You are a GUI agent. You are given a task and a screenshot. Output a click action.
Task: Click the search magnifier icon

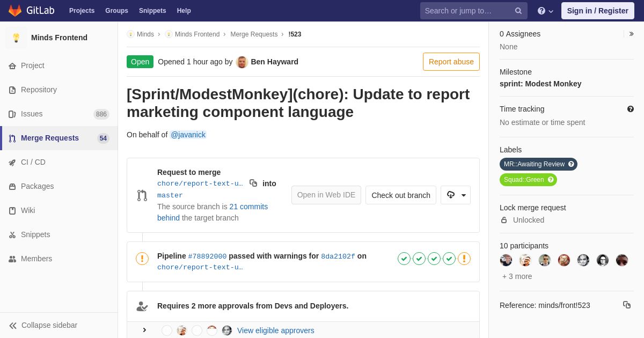[518, 11]
